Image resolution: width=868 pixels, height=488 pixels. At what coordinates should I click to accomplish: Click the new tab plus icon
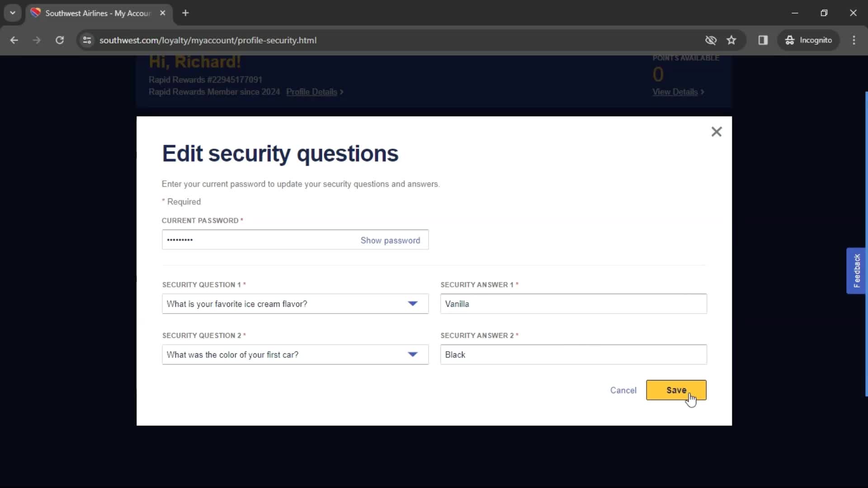click(x=185, y=13)
